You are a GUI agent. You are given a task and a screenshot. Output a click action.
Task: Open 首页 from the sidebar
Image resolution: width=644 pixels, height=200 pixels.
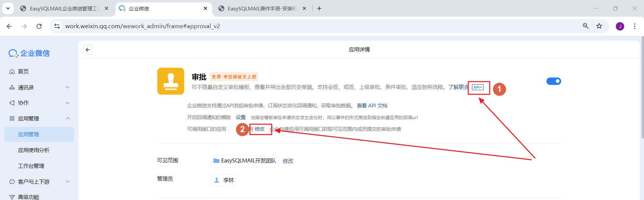click(23, 71)
